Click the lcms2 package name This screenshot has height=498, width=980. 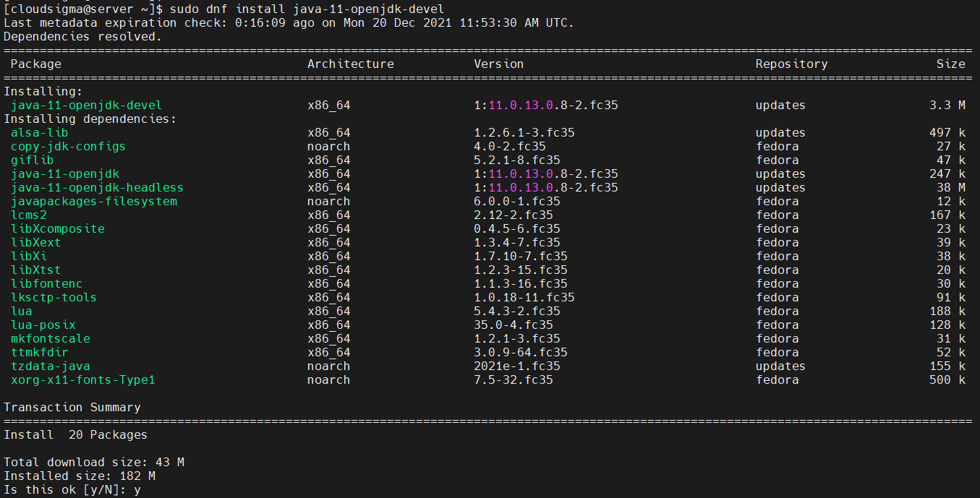29,215
